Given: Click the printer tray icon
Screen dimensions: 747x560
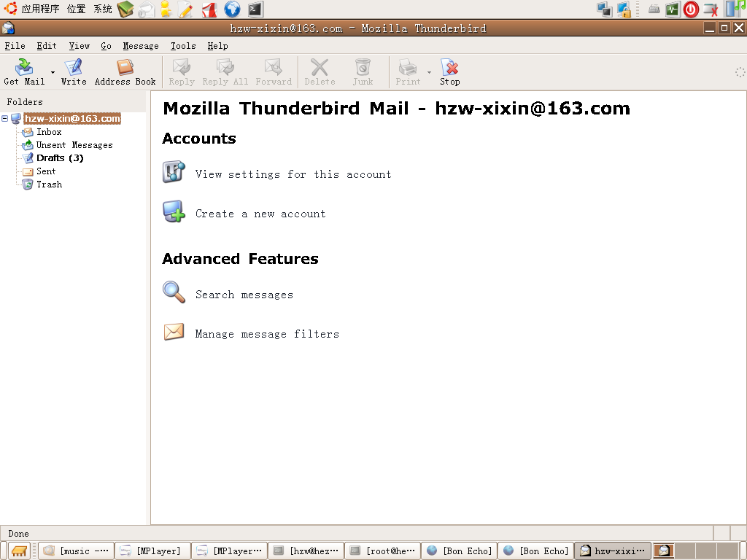Looking at the screenshot, I should [x=654, y=9].
